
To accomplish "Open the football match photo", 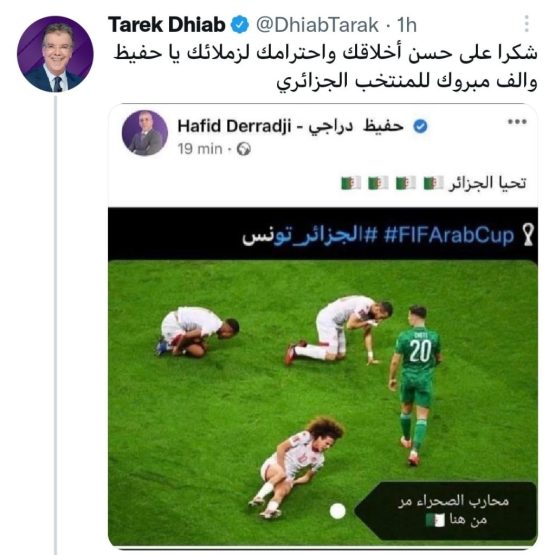I will click(x=323, y=403).
